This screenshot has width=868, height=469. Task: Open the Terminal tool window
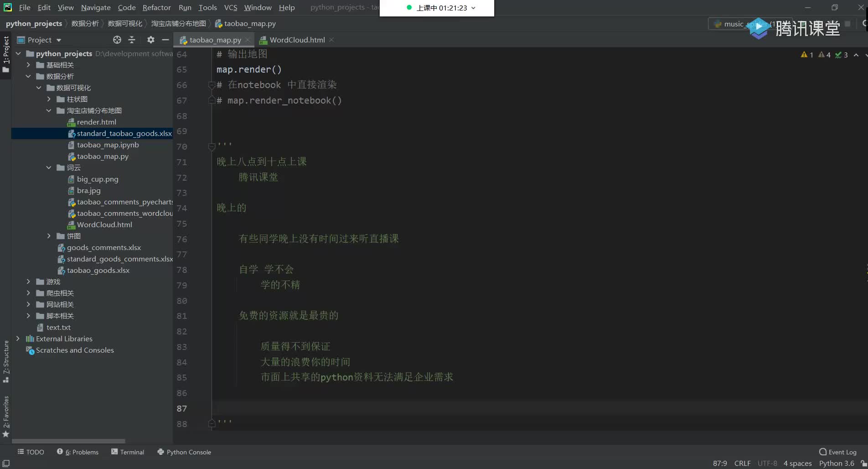[x=128, y=452]
